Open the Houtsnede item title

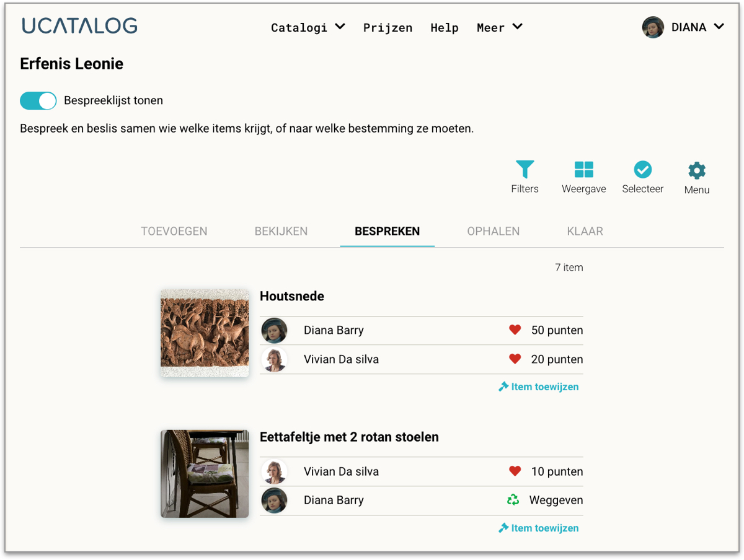pos(292,296)
